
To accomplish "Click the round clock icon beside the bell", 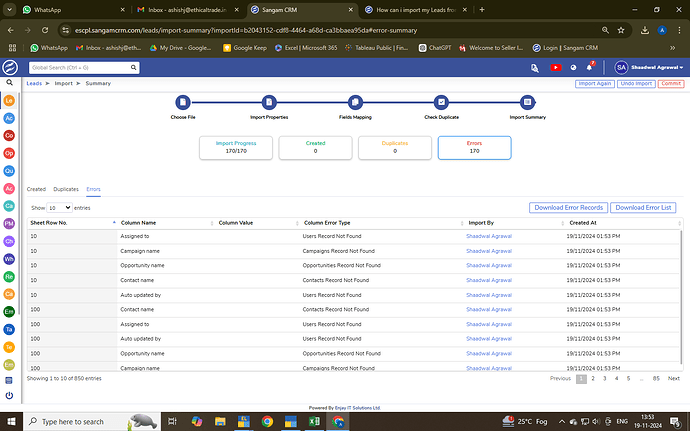I will [x=573, y=67].
